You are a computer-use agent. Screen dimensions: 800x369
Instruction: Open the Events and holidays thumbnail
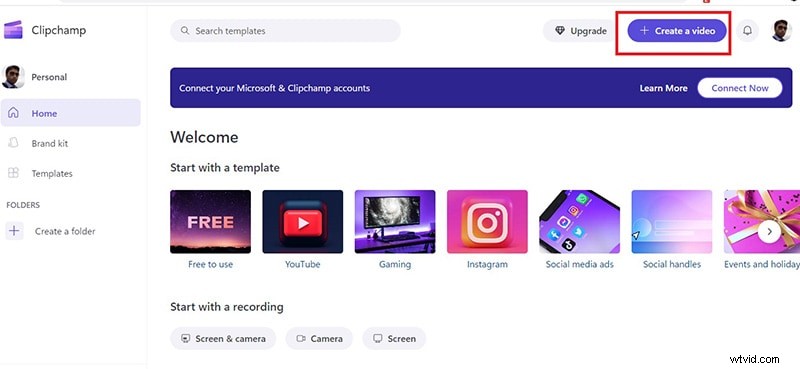[762, 222]
